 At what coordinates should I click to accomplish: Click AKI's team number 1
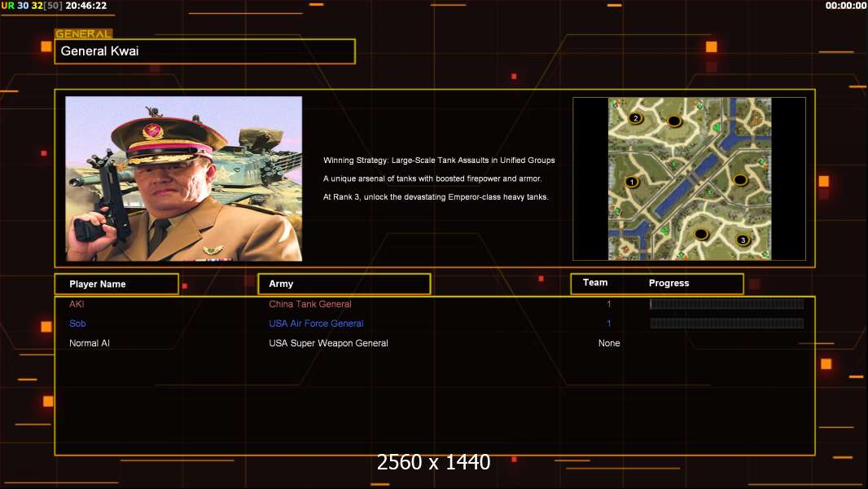(x=609, y=304)
